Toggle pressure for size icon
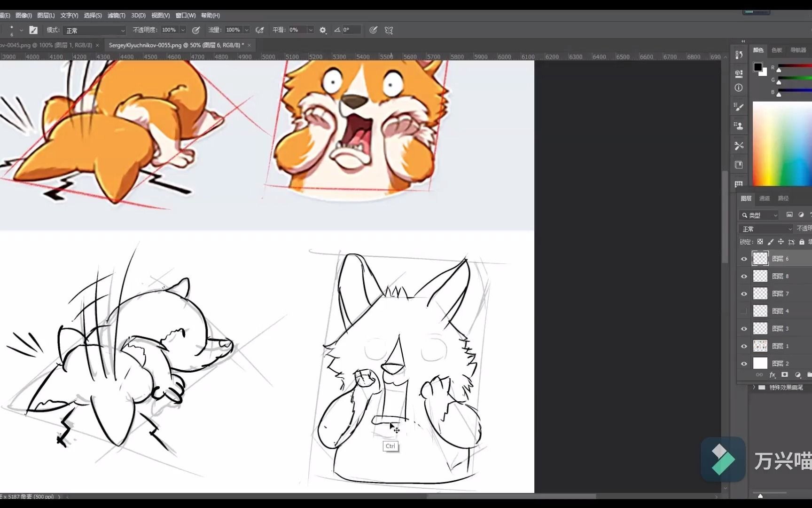Viewport: 812px width, 508px height. pos(373,30)
